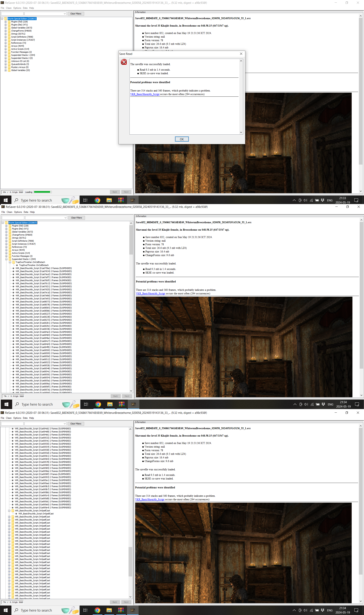Select row 'VKR_BasicShoutAb_Script (01a680bb) 2 frames (SUSPENDED)'
The height and width of the screenshot is (615, 364).
click(x=44, y=311)
